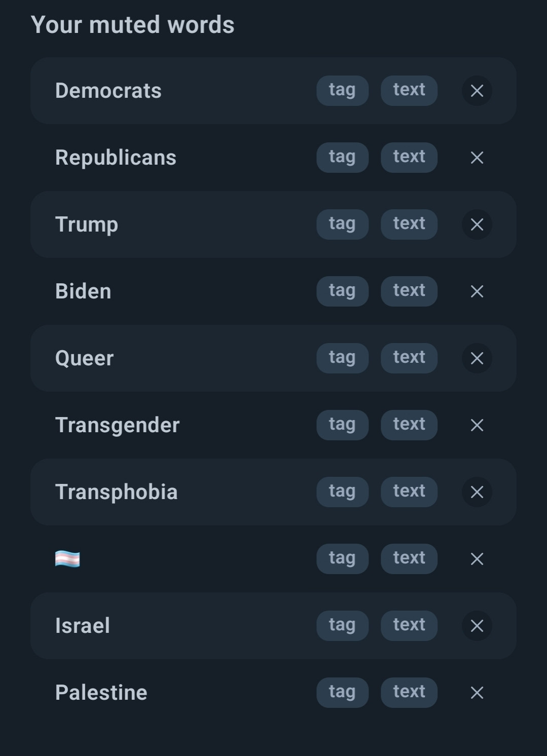
Task: Unmute Israel with its X icon
Action: pos(477,626)
